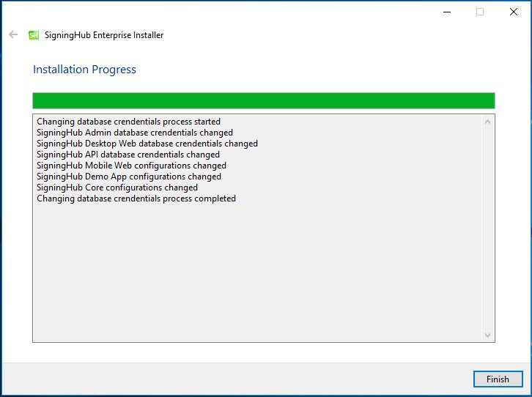Click the green installation progress bar
Image resolution: width=532 pixels, height=397 pixels.
[x=264, y=100]
